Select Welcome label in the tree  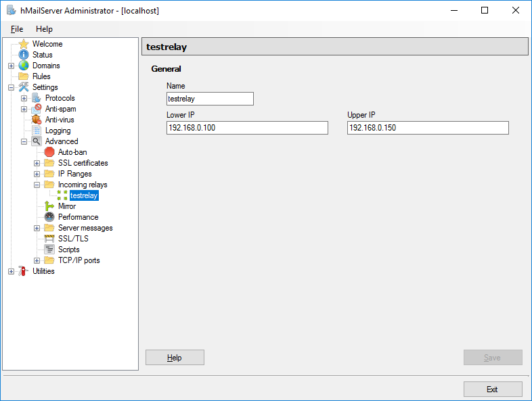pos(47,44)
